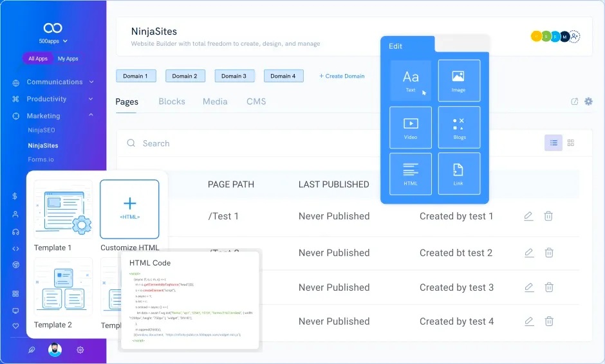Screen dimensions: 605x364
Task: Expand the Productivity menu chevron
Action: click(91, 98)
